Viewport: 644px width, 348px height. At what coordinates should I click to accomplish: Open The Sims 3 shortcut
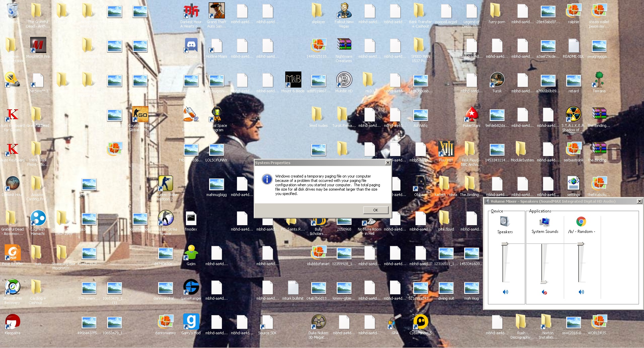[x=38, y=80]
